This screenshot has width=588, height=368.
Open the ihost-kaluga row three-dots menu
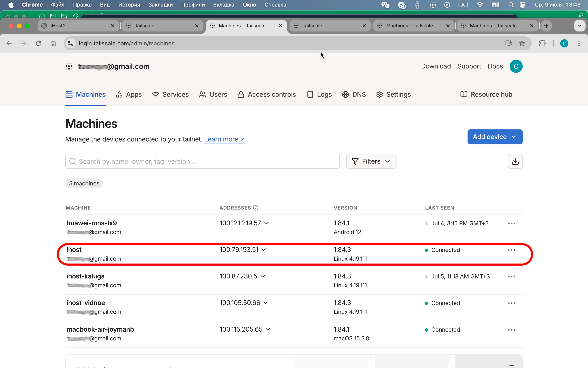[x=511, y=276]
